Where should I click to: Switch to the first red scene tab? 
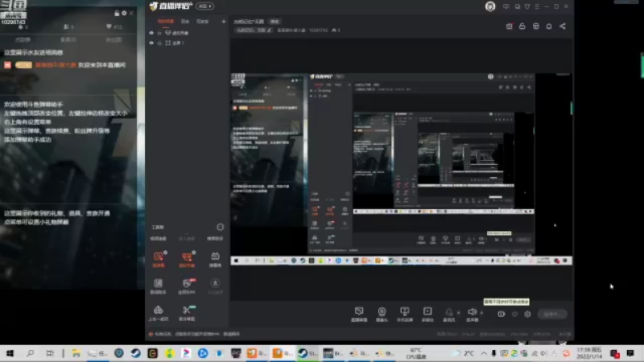click(166, 22)
